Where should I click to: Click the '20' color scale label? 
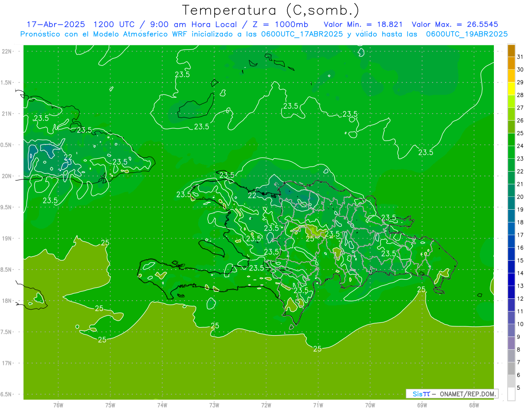coord(520,197)
